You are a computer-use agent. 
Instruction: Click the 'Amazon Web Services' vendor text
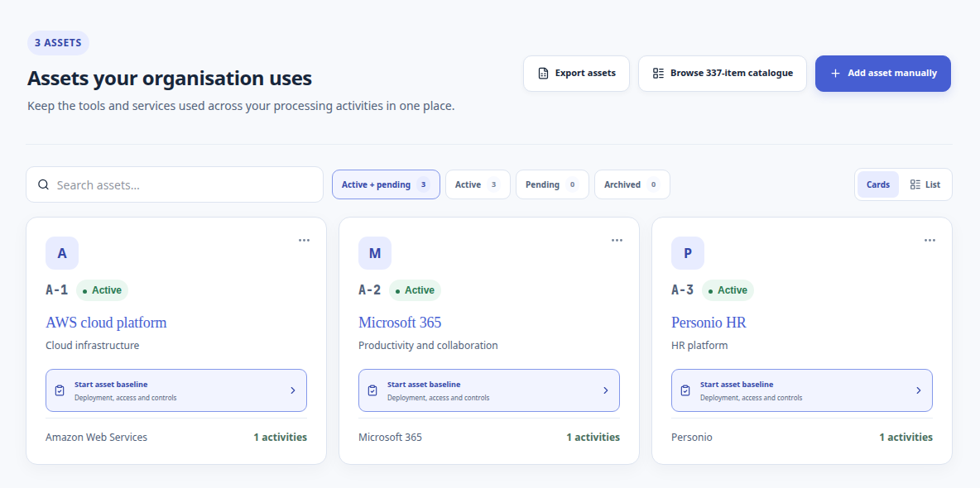(x=96, y=438)
